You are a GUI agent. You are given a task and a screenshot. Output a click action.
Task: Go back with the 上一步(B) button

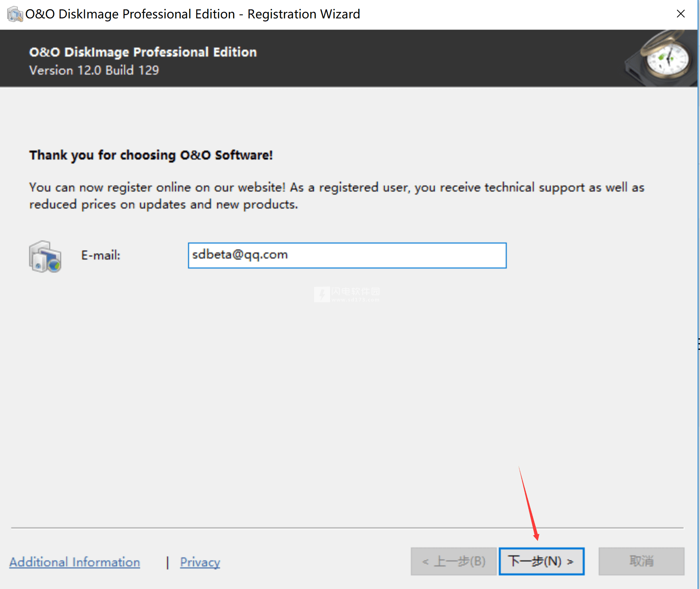453,561
